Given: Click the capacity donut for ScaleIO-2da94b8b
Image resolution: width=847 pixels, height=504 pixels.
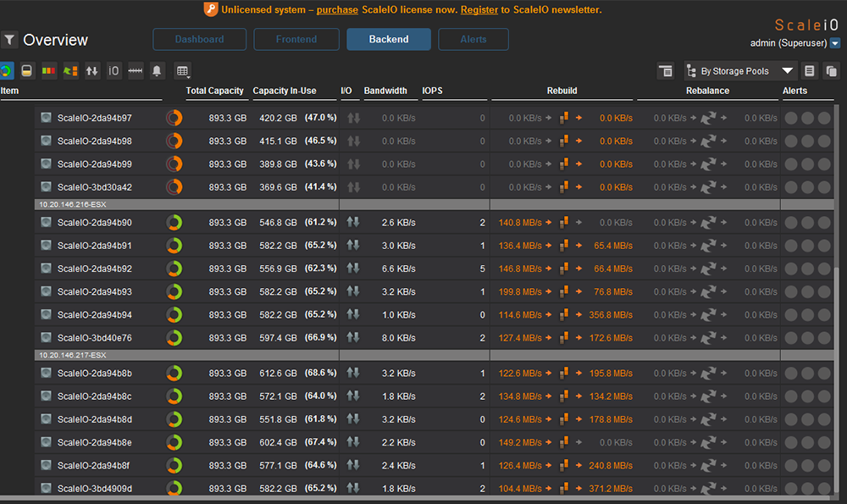Looking at the screenshot, I should pos(174,374).
